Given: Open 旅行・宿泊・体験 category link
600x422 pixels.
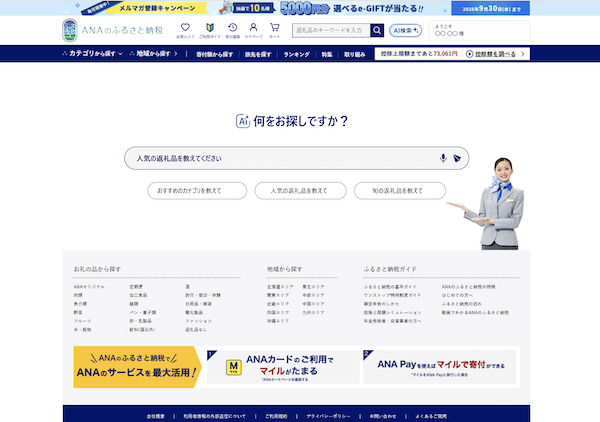Looking at the screenshot, I should tap(203, 295).
